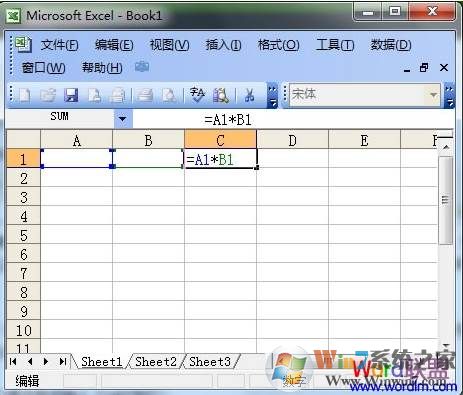
Task: Click previous sheet tab arrow
Action: pyautogui.click(x=30, y=361)
